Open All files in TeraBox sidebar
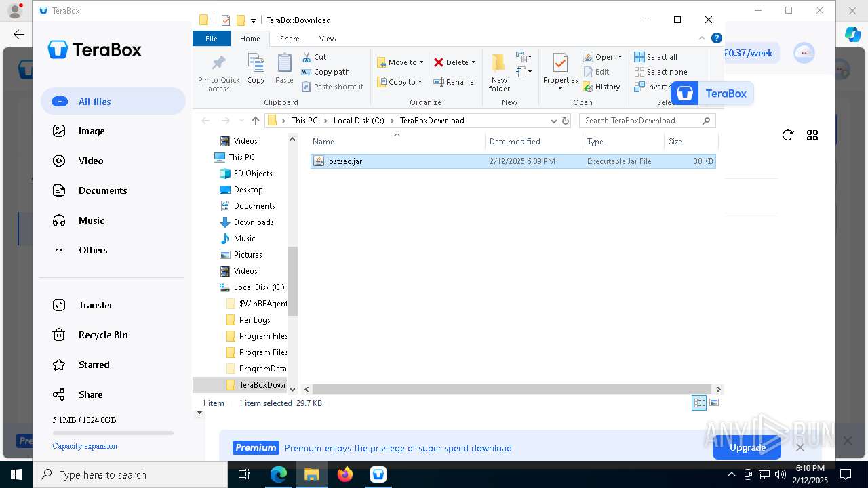868x488 pixels. pos(113,102)
